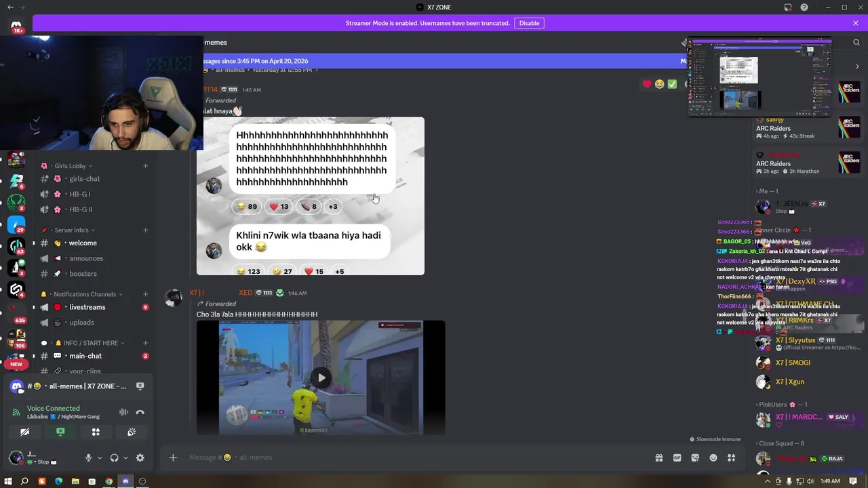Open User Settings gear
The height and width of the screenshot is (488, 868).
click(140, 457)
